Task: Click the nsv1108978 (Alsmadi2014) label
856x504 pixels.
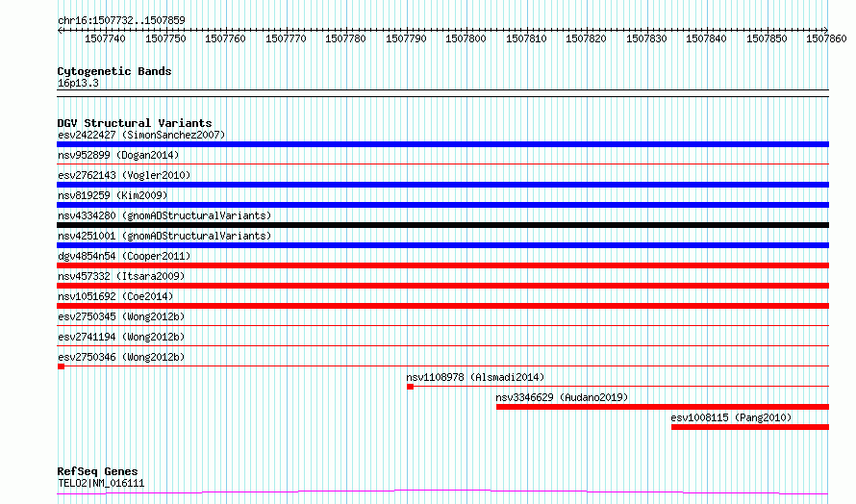Action: pyautogui.click(x=475, y=377)
